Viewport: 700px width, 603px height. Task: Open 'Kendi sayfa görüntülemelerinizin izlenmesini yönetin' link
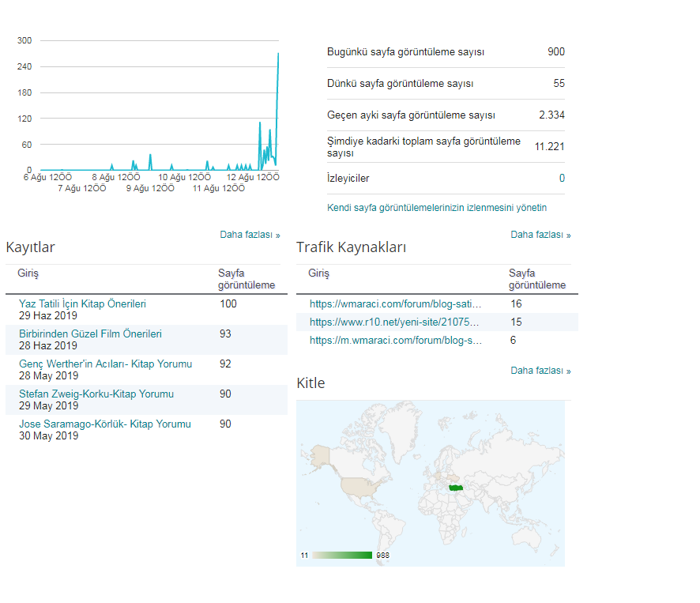click(x=437, y=208)
